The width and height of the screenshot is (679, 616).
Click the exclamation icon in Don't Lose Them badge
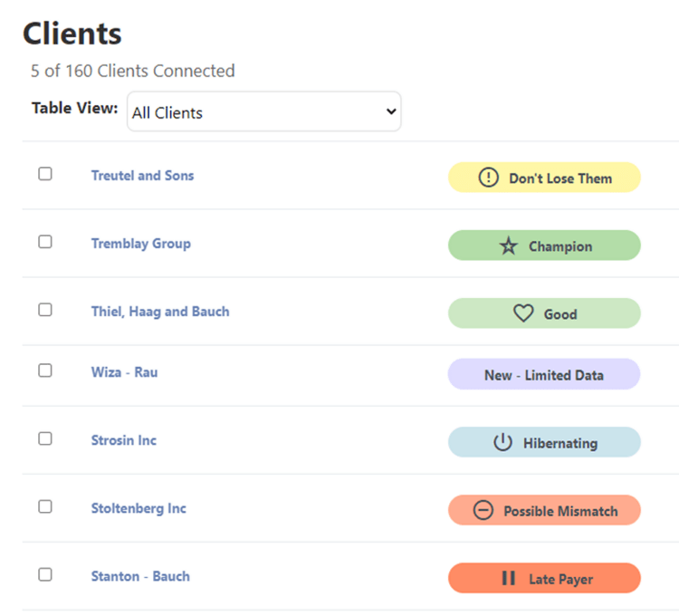pyautogui.click(x=488, y=178)
